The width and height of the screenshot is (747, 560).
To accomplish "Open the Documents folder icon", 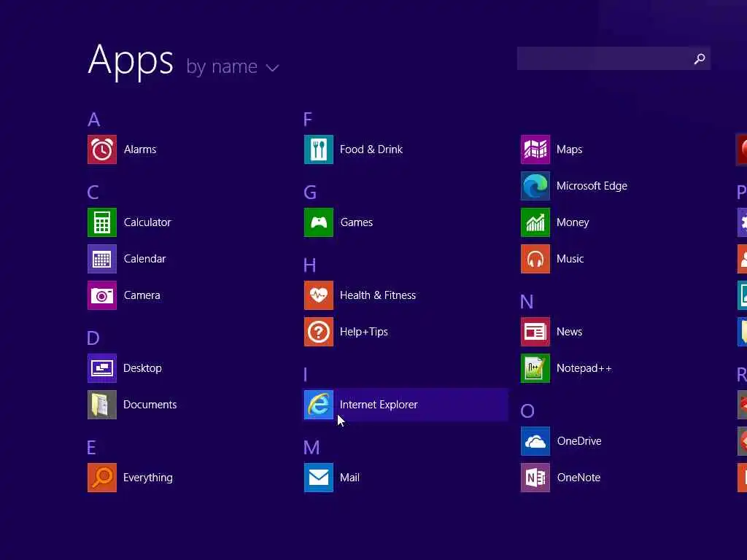I will pyautogui.click(x=102, y=405).
